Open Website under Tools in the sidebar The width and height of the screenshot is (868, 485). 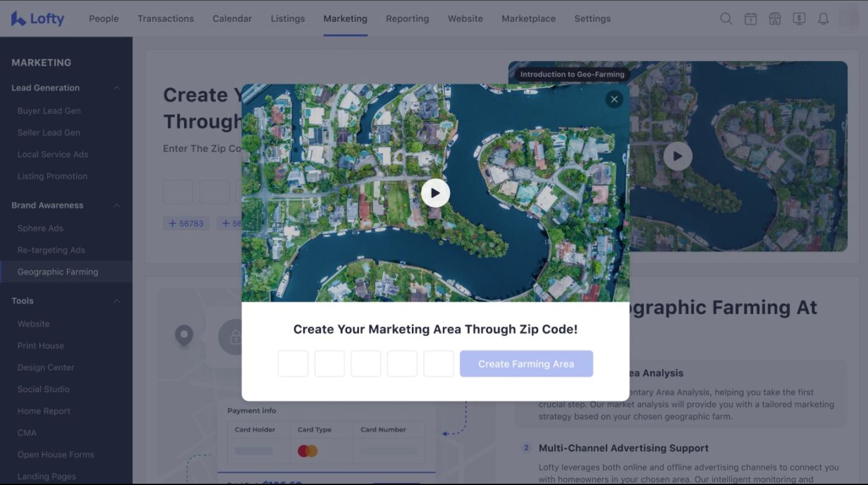(x=33, y=324)
